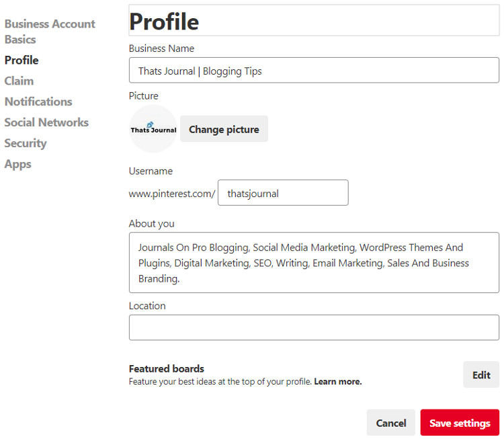The width and height of the screenshot is (504, 439).
Task: Select Profile in the sidebar
Action: 22,60
